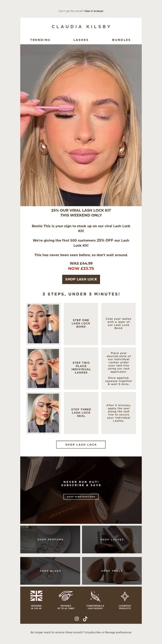Screen dimensions: 162x644
Task: Click the feather Comfortable & Lightweight icon
Action: click(x=95, y=596)
